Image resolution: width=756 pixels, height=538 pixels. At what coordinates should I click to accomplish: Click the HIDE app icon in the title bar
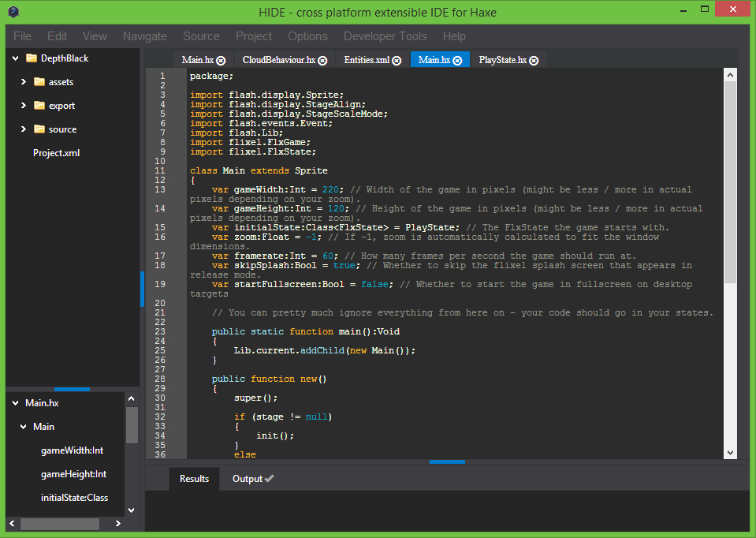(x=13, y=12)
